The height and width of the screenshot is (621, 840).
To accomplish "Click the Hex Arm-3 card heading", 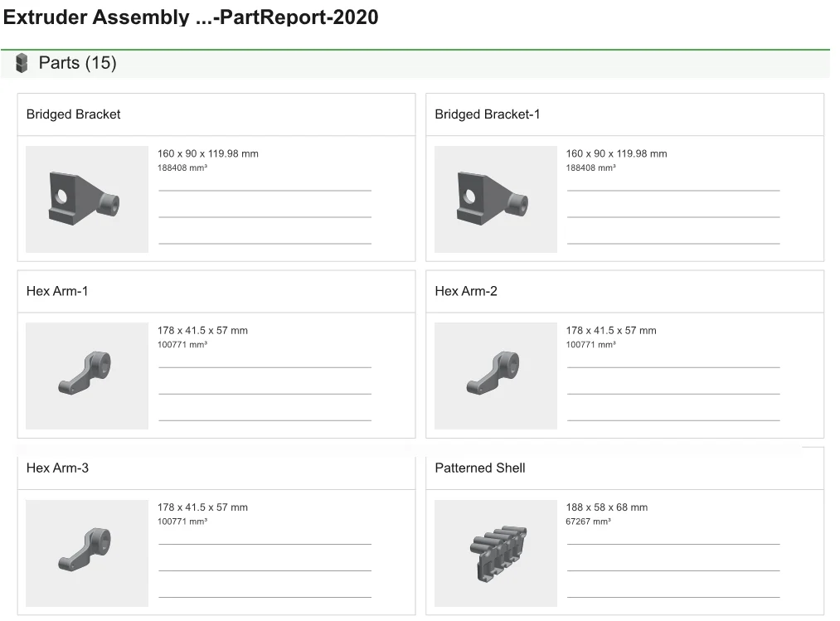I will (57, 468).
